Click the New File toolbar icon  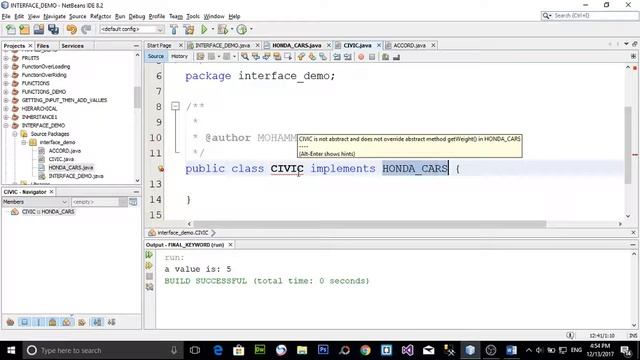(11, 29)
